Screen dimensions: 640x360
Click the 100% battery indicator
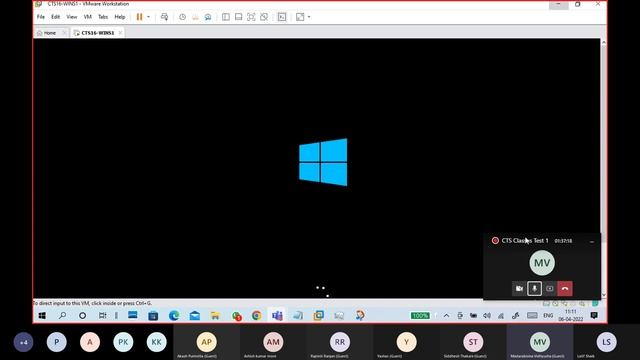tap(420, 316)
